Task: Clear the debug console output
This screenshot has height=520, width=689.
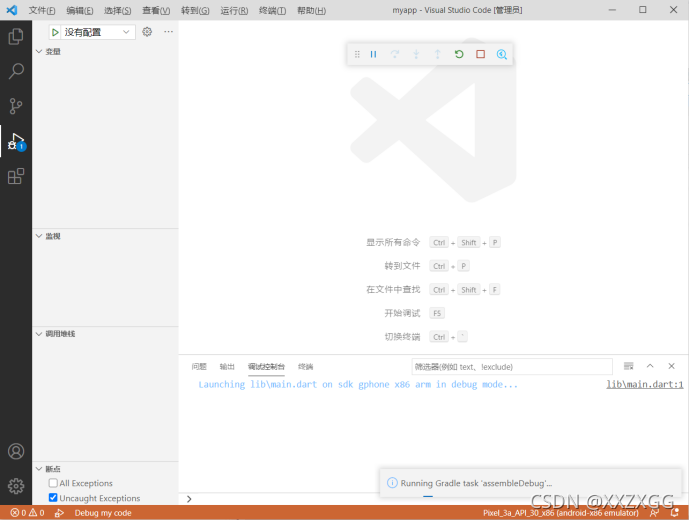Action: click(x=629, y=366)
